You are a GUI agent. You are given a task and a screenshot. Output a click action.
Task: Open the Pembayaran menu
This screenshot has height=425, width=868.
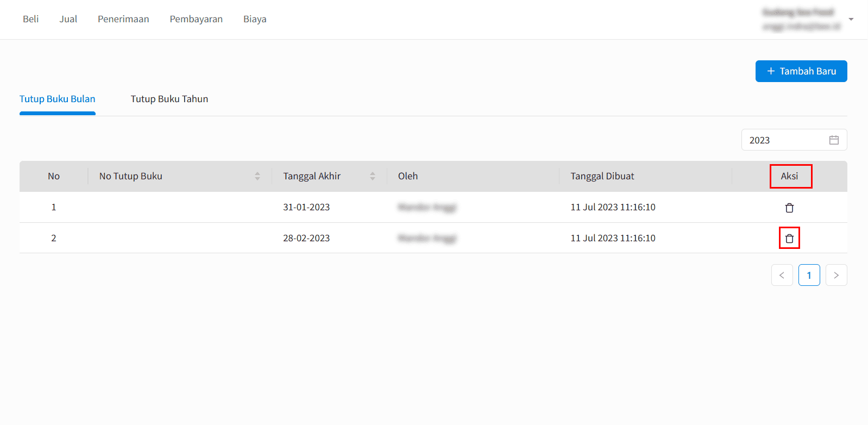point(196,19)
